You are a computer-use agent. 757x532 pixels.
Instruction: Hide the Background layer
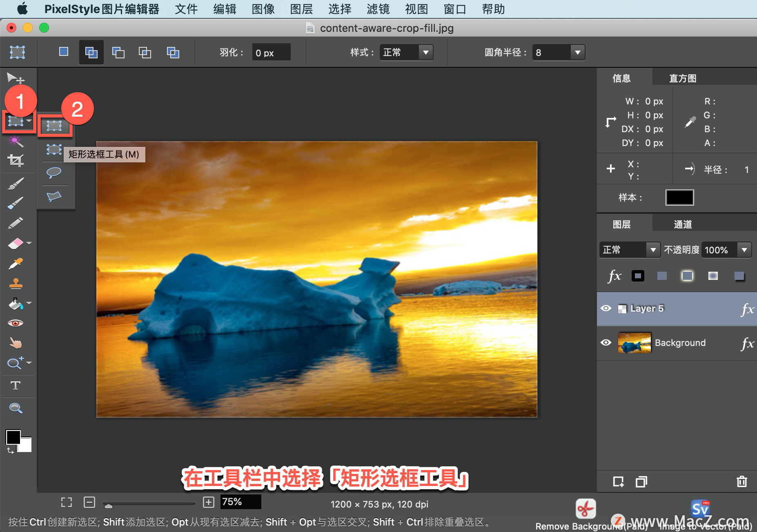coord(606,343)
